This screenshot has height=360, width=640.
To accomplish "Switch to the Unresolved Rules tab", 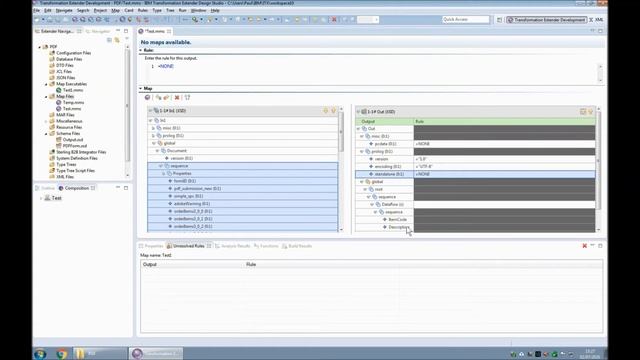I will [x=188, y=246].
